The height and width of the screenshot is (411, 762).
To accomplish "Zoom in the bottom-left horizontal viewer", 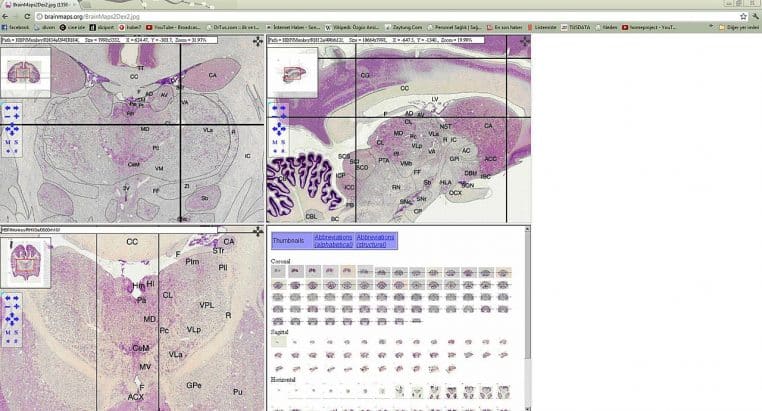I will 16,307.
